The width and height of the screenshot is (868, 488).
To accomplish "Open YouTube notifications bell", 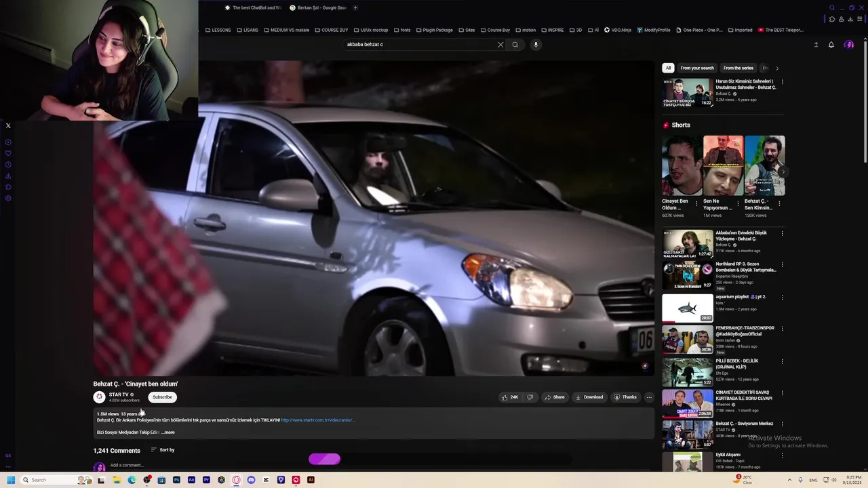I will tap(831, 45).
